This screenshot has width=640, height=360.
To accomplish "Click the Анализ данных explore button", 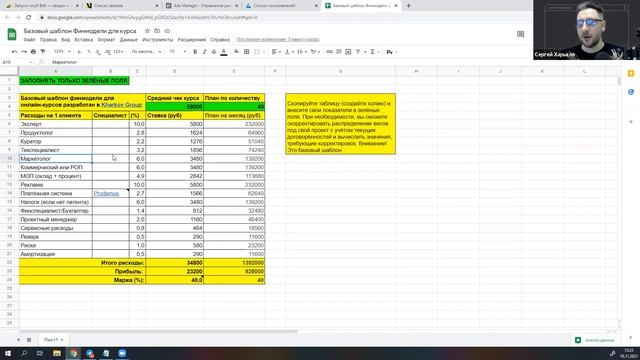I will [595, 340].
